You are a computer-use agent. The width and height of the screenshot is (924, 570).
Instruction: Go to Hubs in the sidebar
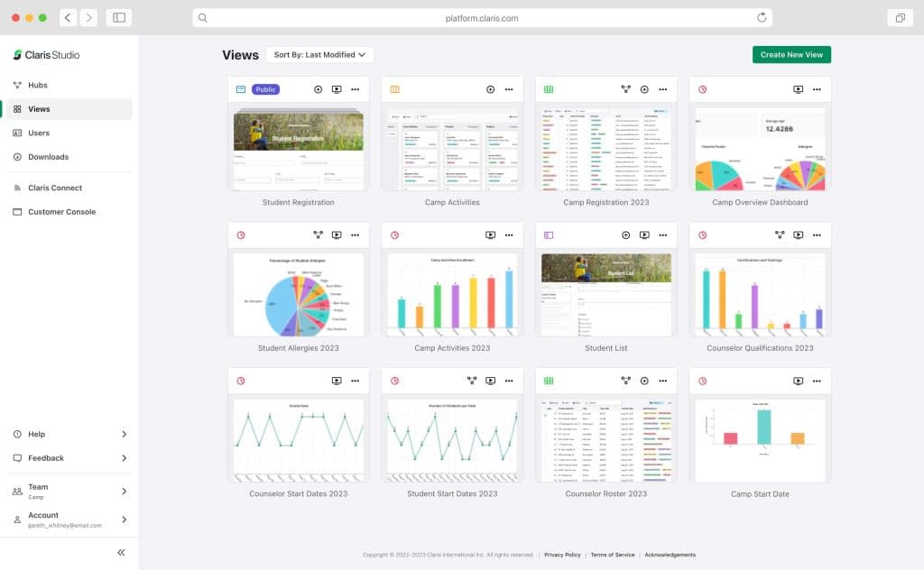(37, 85)
